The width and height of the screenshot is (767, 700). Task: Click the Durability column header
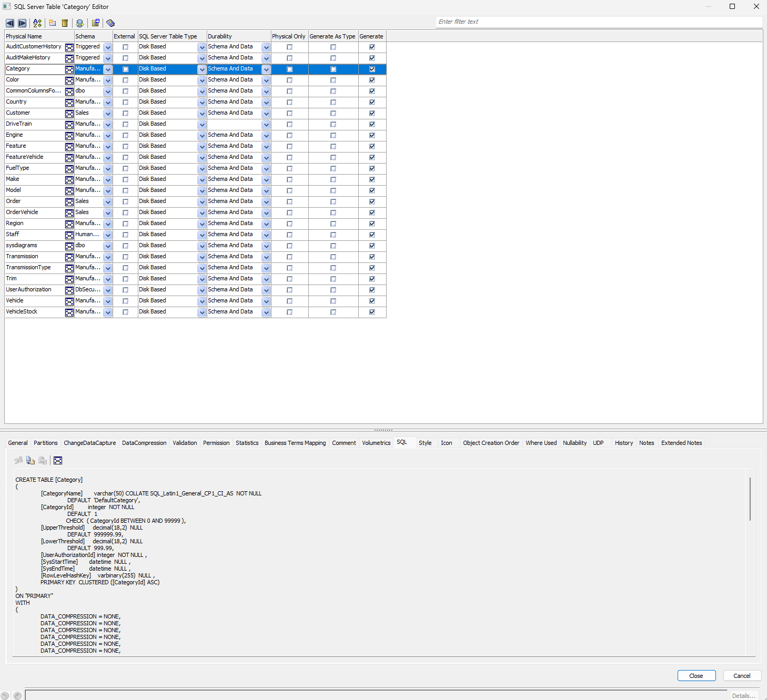point(239,36)
